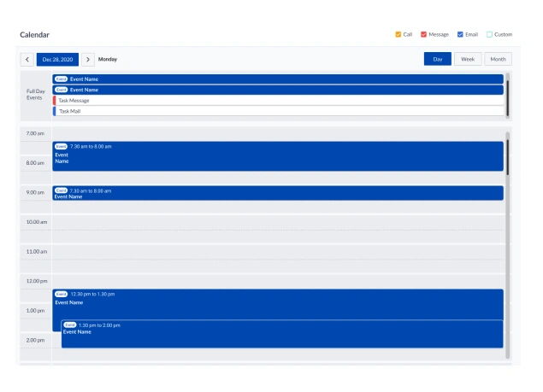Click the full day events scrollbar
This screenshot has height=392, width=543.
(507, 94)
